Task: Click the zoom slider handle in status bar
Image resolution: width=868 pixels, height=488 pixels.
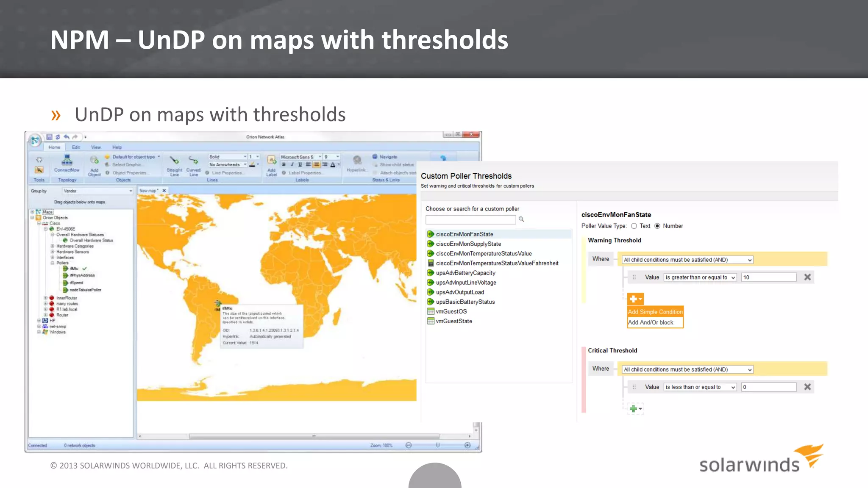Action: [438, 445]
